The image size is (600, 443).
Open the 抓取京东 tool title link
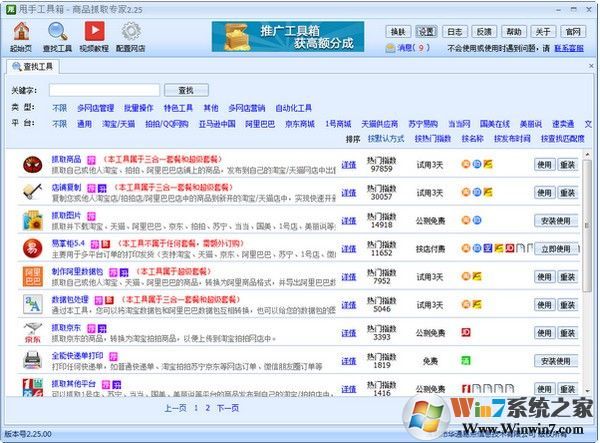pyautogui.click(x=66, y=327)
